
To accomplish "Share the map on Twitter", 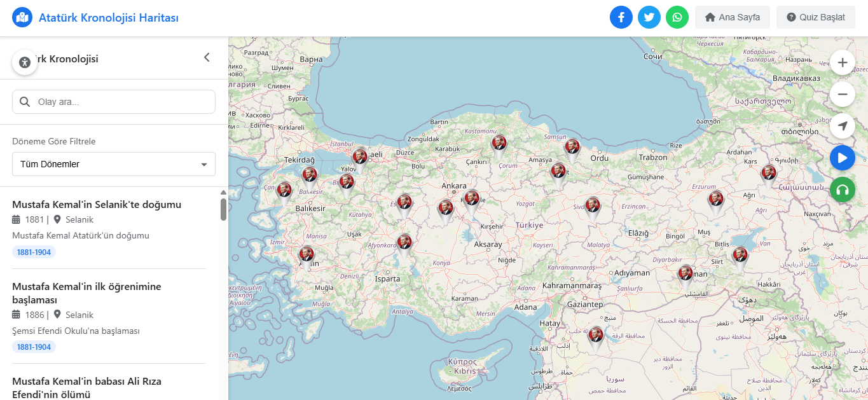I will pos(649,17).
